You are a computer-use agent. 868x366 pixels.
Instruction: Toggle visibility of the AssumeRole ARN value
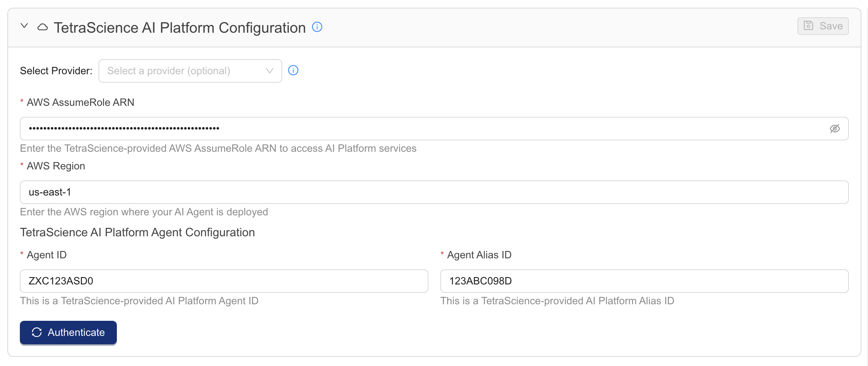point(835,129)
